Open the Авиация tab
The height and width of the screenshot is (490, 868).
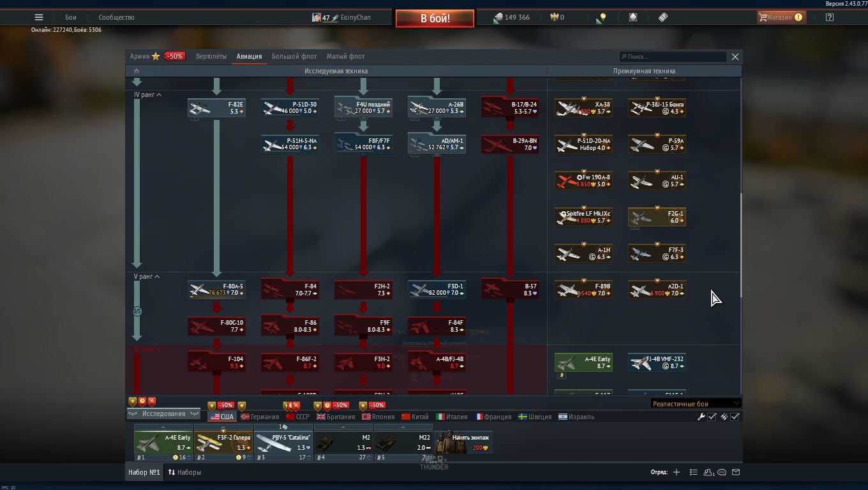point(249,56)
